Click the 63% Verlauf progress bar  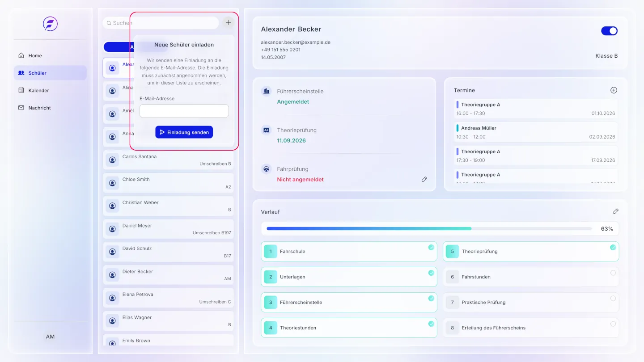tap(429, 228)
